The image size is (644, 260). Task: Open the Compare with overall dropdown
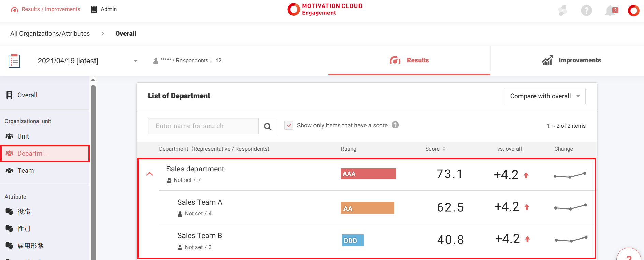pyautogui.click(x=544, y=96)
